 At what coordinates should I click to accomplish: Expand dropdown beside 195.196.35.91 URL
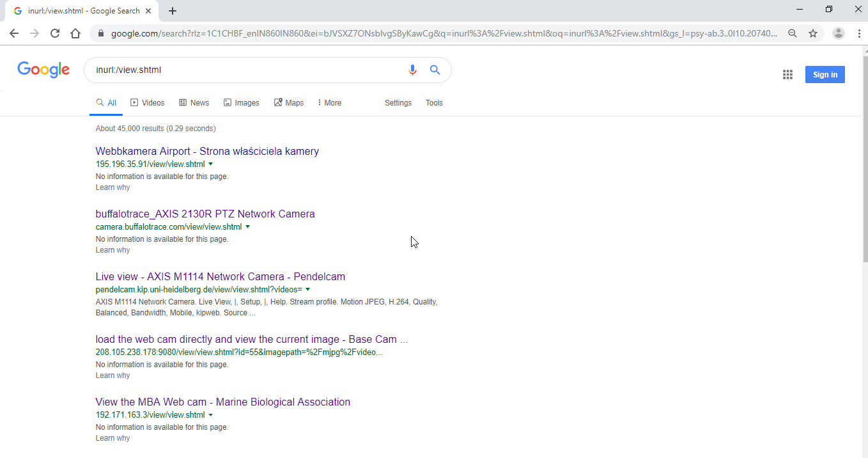pyautogui.click(x=210, y=164)
